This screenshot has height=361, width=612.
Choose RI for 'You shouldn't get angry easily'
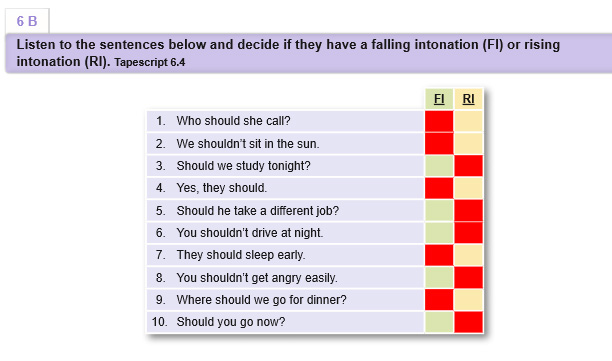[x=468, y=277]
